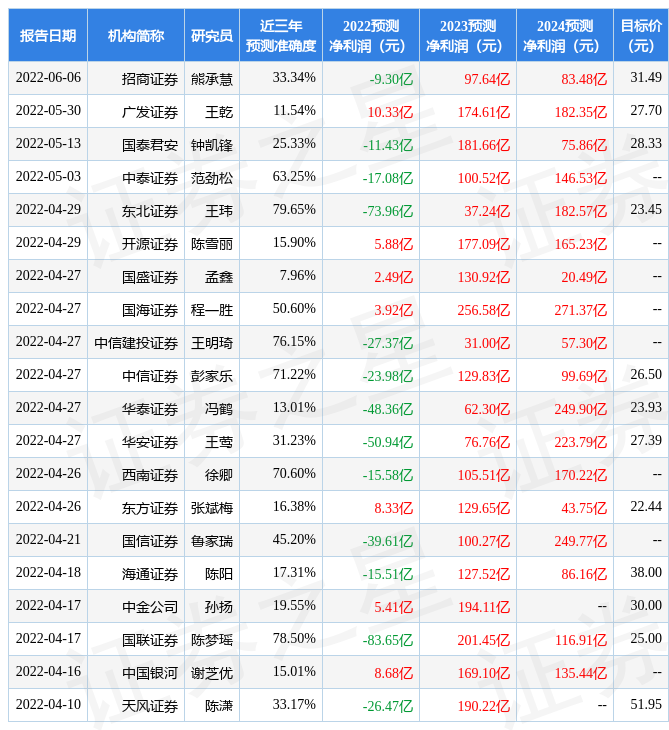Screen dimensions: 669x730
Task: Select 2023 forecast 256.58亿
Action: 484,311
